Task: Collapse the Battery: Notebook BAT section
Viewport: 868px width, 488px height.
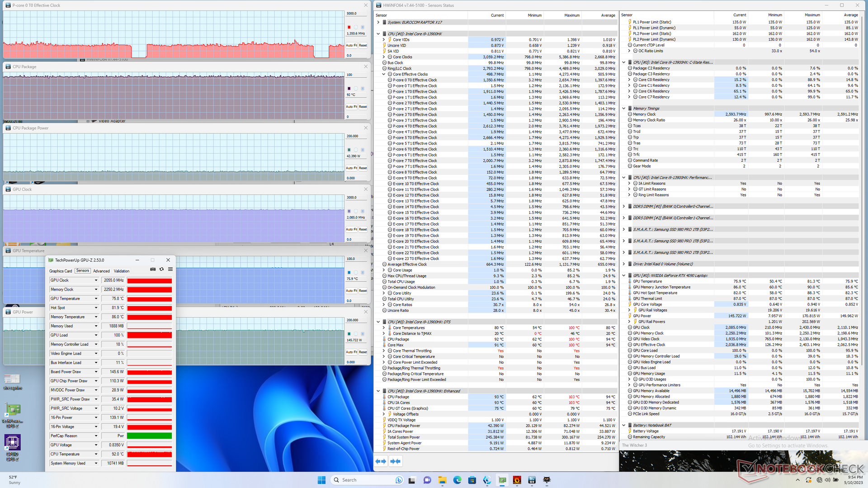Action: click(x=624, y=425)
